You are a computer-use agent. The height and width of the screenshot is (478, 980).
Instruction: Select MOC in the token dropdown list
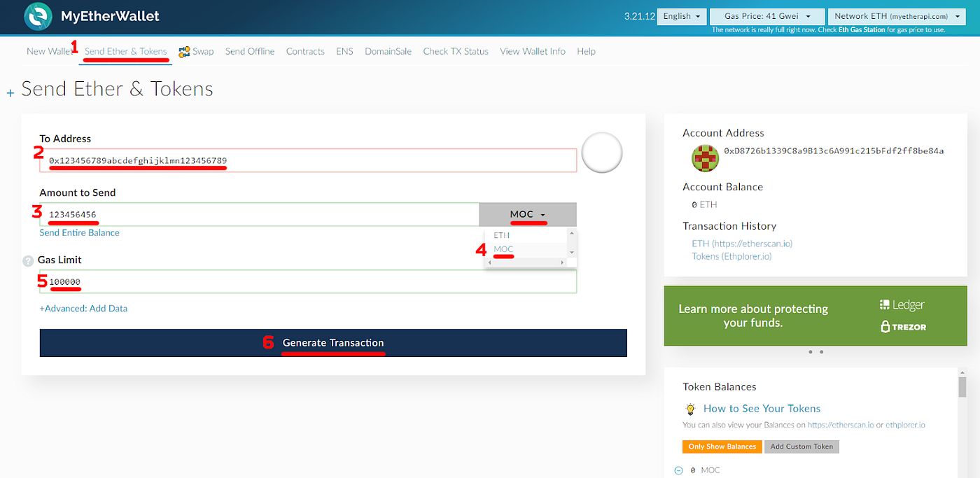[503, 249]
